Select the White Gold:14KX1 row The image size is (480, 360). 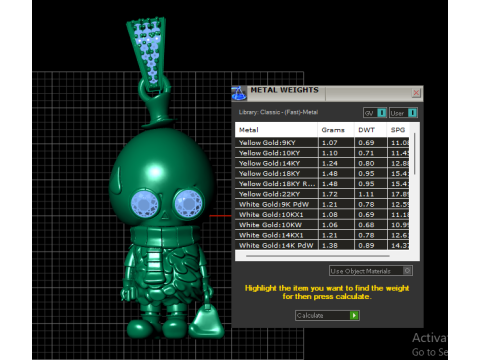(322, 235)
